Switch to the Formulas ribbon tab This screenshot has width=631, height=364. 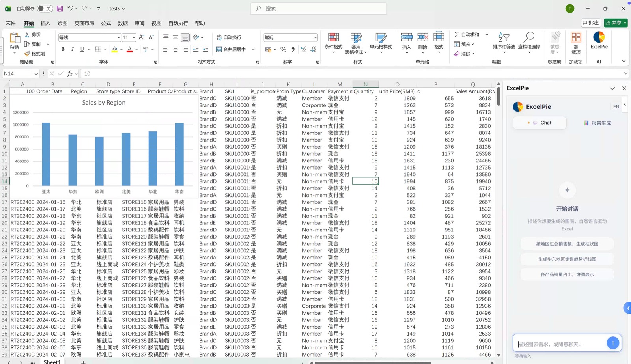(x=106, y=23)
